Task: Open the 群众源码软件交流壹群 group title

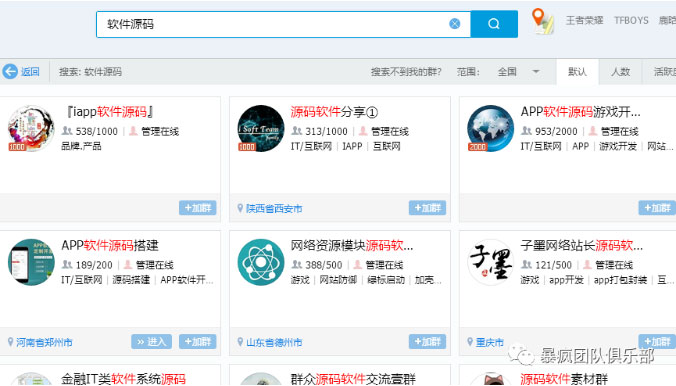Action: click(x=353, y=379)
